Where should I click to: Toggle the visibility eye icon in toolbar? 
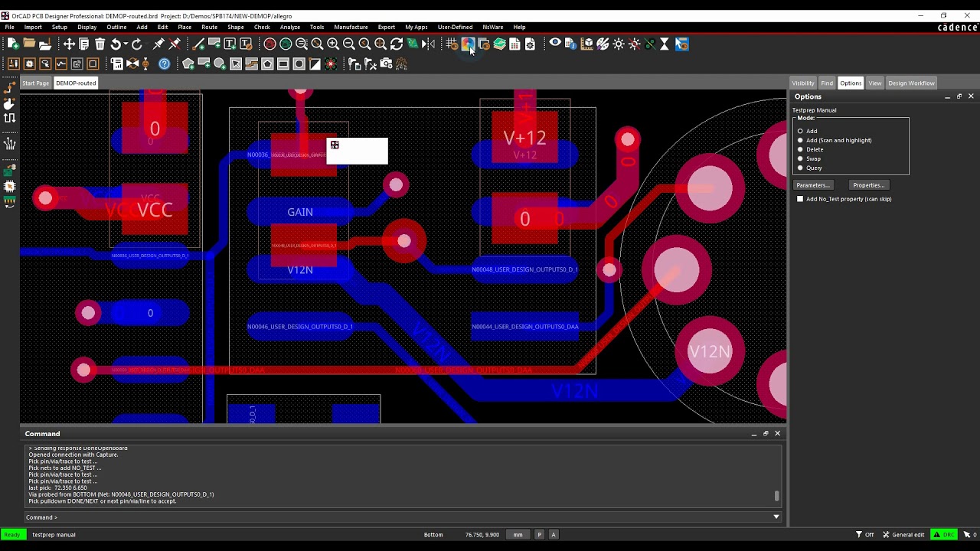555,43
